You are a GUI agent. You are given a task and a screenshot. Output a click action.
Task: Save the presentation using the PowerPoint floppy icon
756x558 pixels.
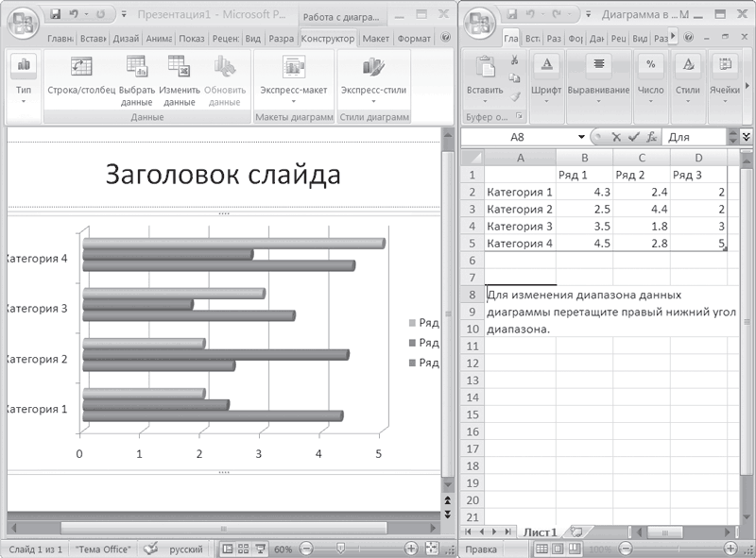coord(55,14)
